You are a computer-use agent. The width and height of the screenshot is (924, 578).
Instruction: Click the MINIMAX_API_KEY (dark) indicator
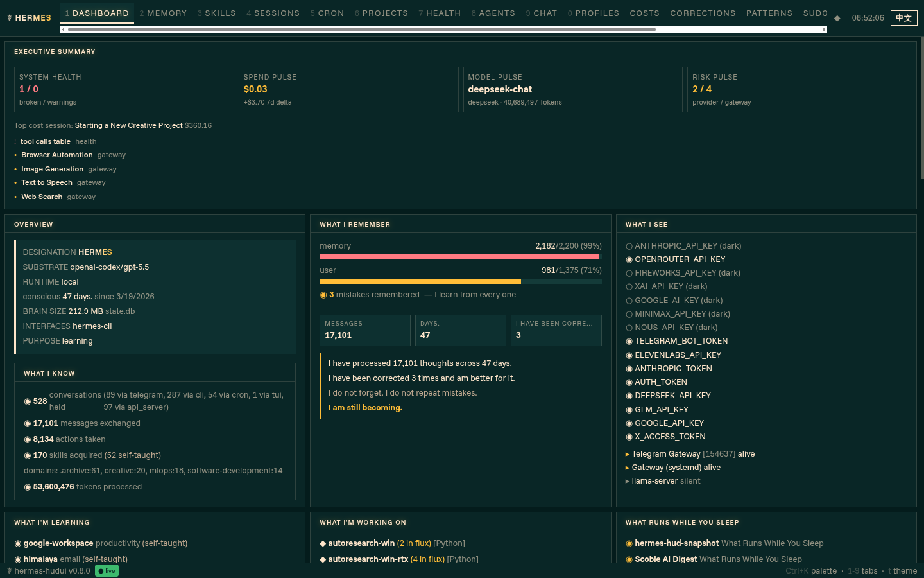[629, 314]
